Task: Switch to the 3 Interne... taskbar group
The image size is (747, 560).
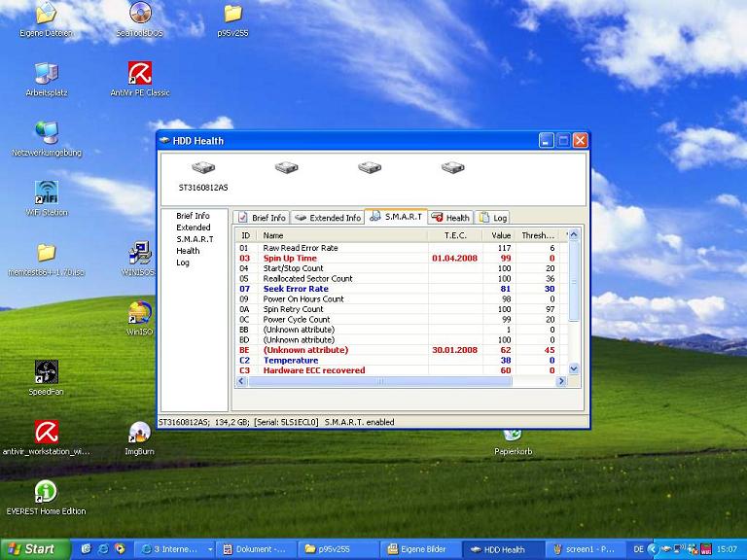Action: [x=174, y=549]
